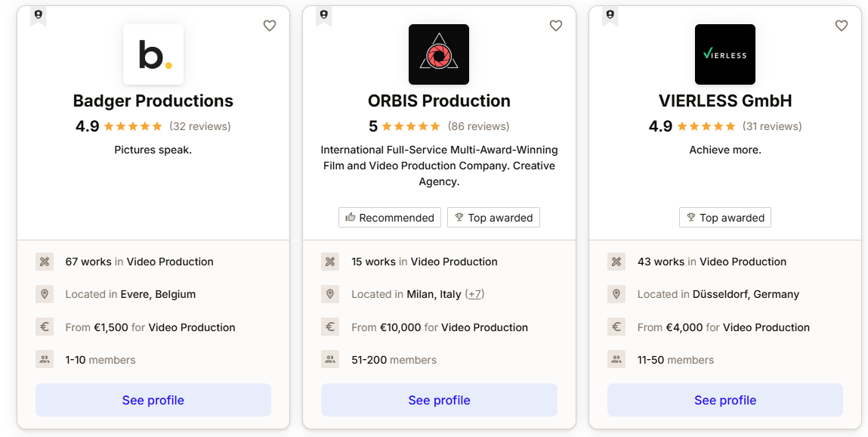Click the star rating of Badger Productions
Viewport: 868px width, 437px height.
tap(133, 126)
